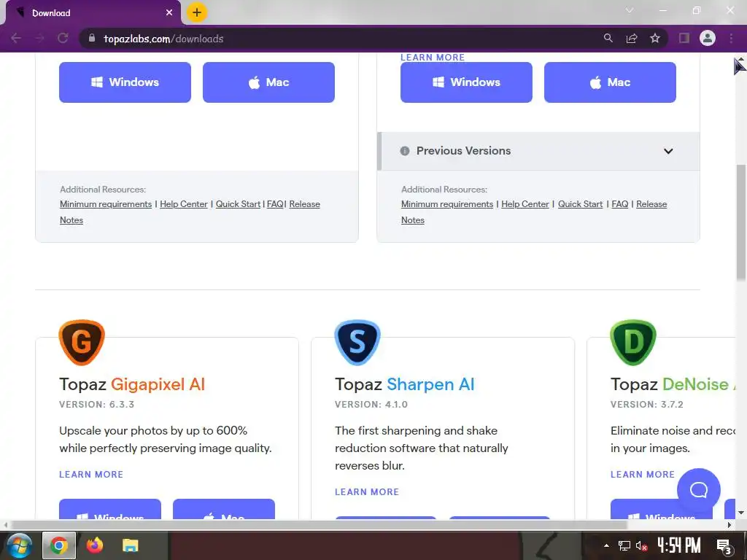Click the Topaz Gigapixel AI title
747x560 pixels.
click(x=132, y=384)
